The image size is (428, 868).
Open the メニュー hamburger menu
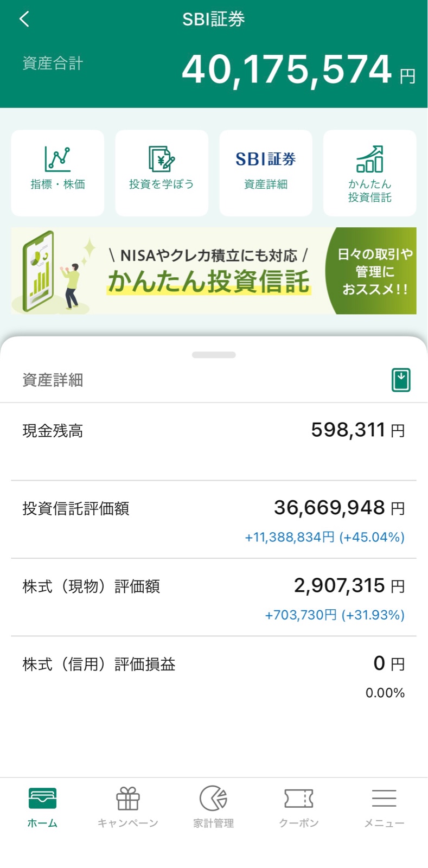coord(384,807)
